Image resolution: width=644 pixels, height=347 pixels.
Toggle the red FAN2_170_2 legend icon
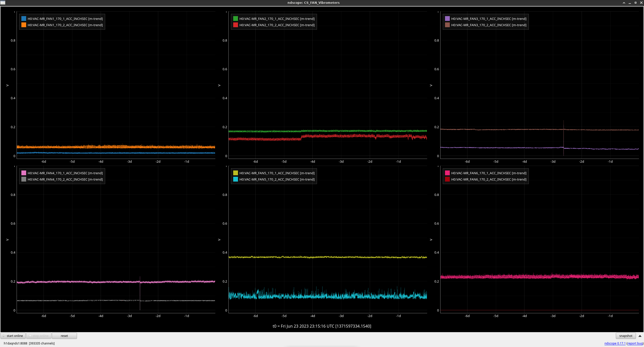[x=235, y=25]
